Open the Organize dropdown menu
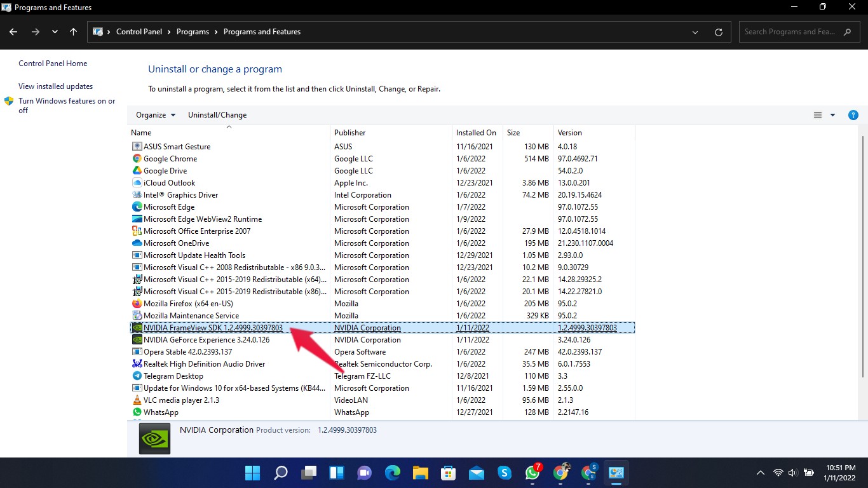868x488 pixels. point(156,115)
